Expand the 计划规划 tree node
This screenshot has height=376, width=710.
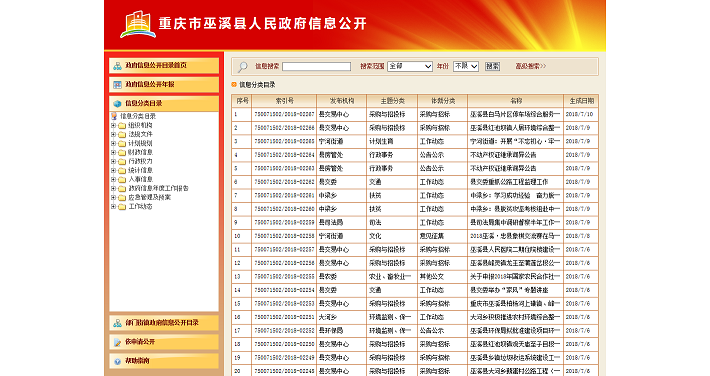pyautogui.click(x=113, y=144)
